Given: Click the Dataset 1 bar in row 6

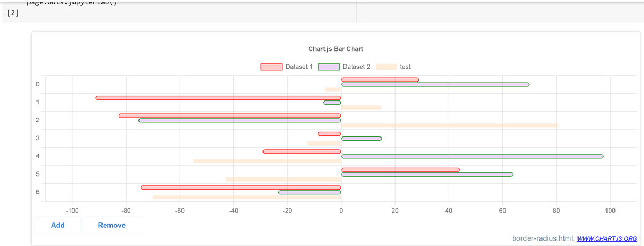Looking at the screenshot, I should (x=241, y=187).
